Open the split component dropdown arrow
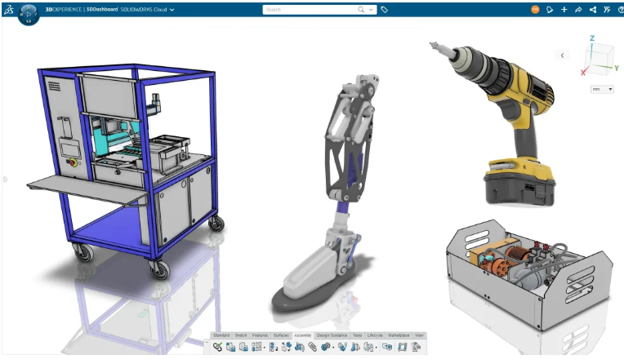 [376, 348]
